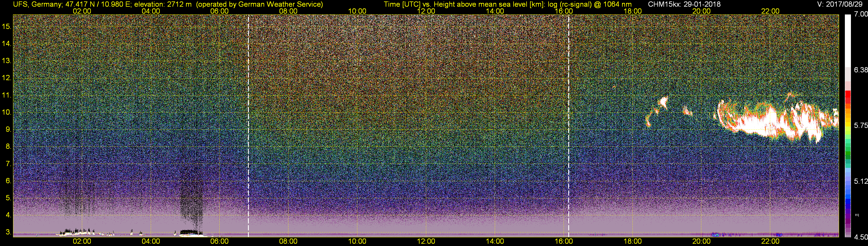Click the 3. km height axis label
868x246 pixels.
click(x=8, y=232)
